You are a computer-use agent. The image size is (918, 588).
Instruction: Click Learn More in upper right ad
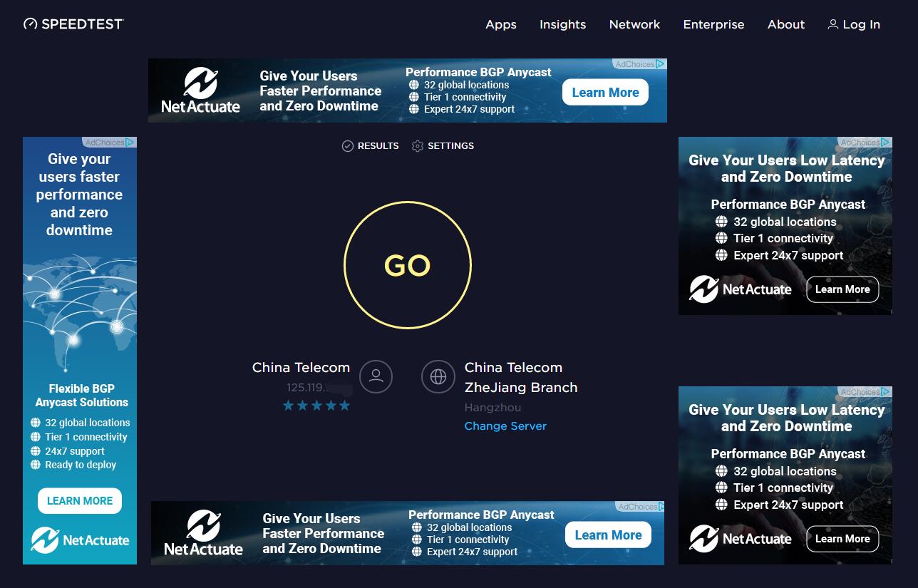(842, 289)
